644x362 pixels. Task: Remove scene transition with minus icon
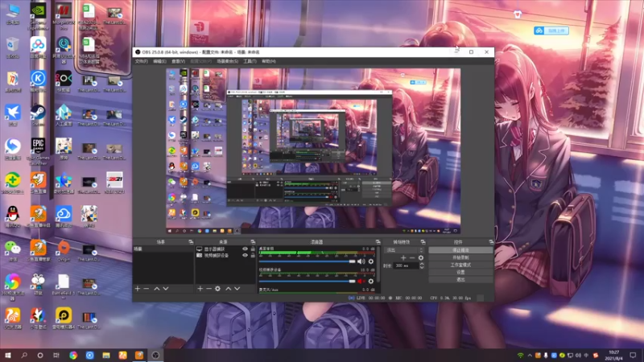(x=412, y=257)
